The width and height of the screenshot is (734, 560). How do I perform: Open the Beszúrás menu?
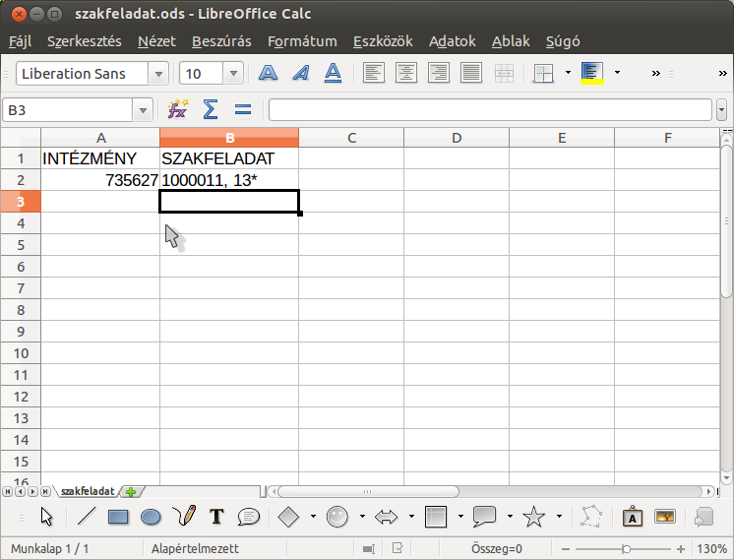click(x=221, y=41)
